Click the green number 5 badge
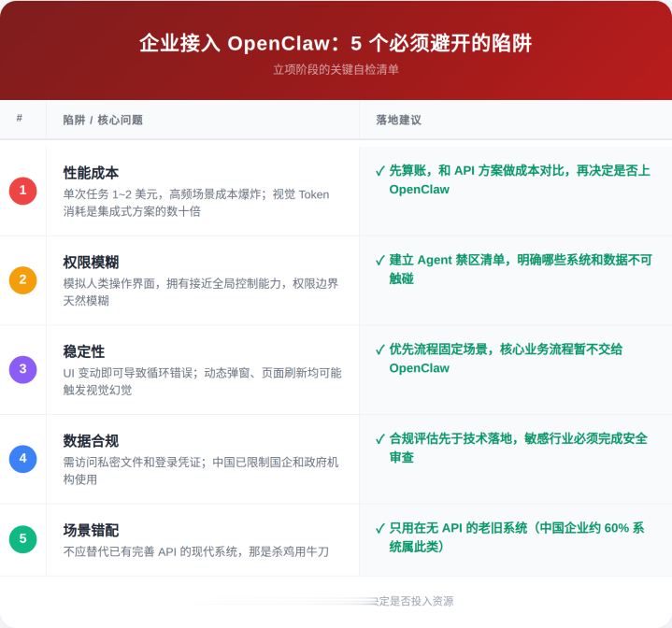 [x=22, y=539]
